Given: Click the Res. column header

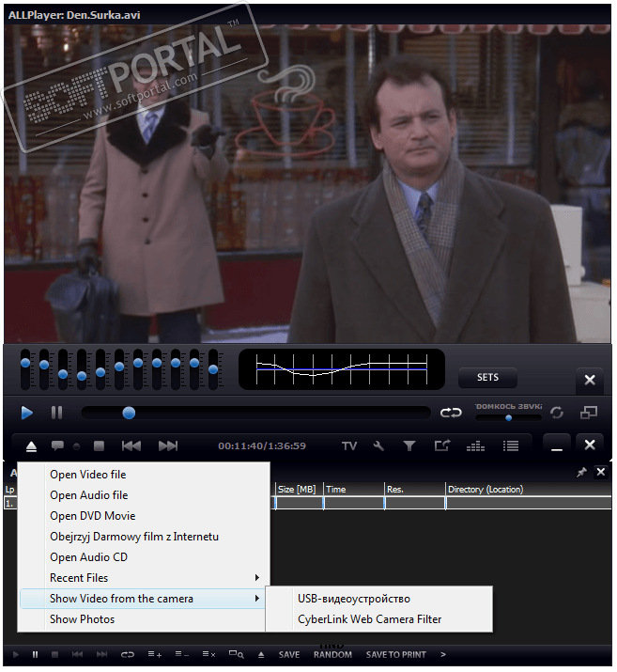Looking at the screenshot, I should [415, 492].
